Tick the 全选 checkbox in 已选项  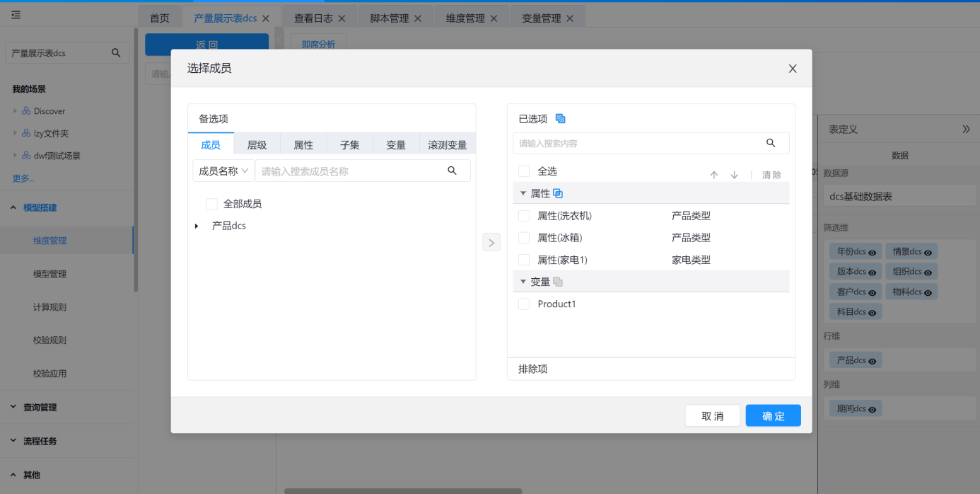524,171
